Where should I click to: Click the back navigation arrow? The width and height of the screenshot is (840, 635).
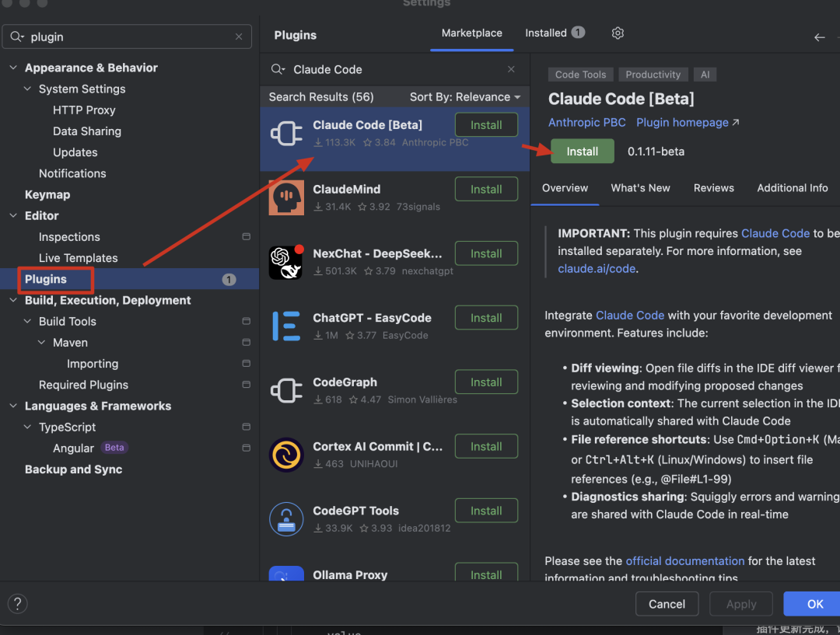pyautogui.click(x=819, y=37)
